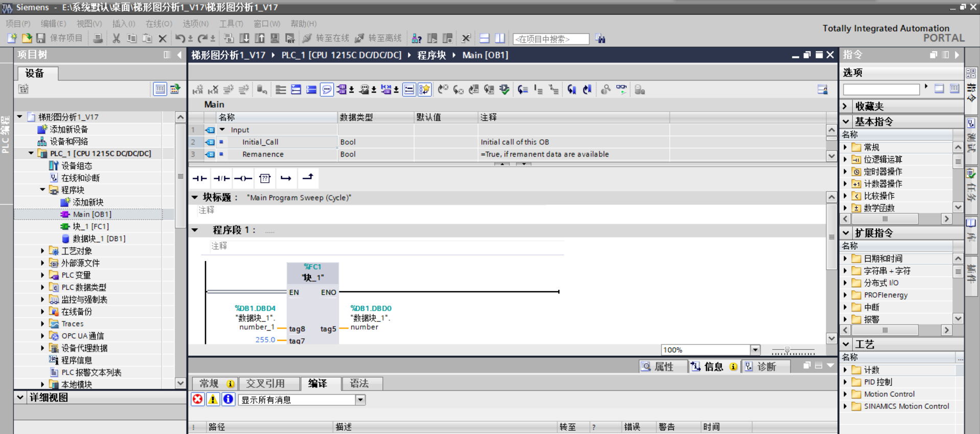Undo the last action
The image size is (980, 434).
pos(180,38)
